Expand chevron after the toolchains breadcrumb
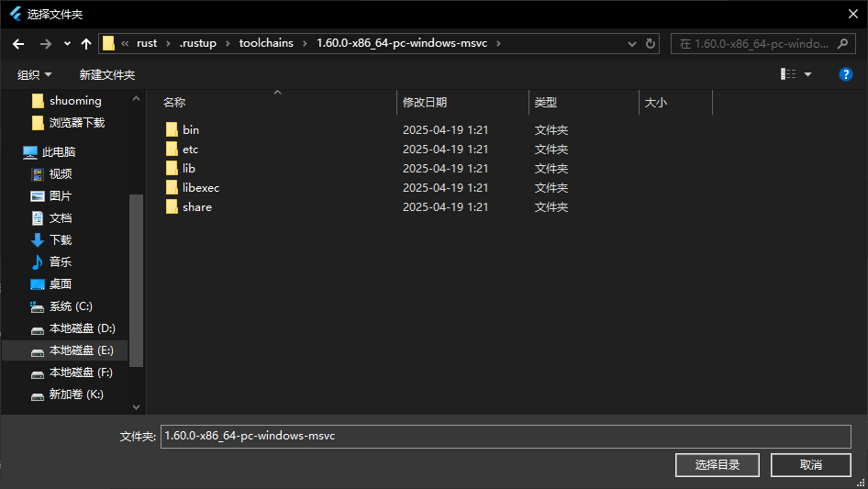This screenshot has height=489, width=868. [x=305, y=43]
